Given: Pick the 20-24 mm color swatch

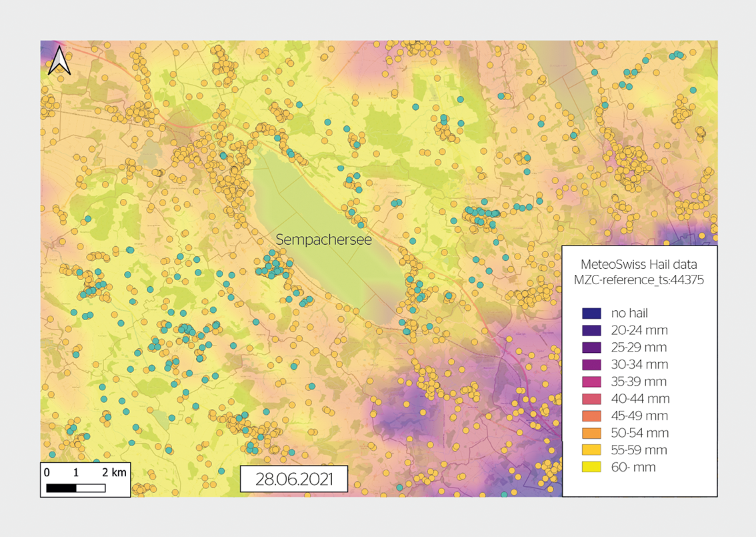Looking at the screenshot, I should pyautogui.click(x=591, y=330).
